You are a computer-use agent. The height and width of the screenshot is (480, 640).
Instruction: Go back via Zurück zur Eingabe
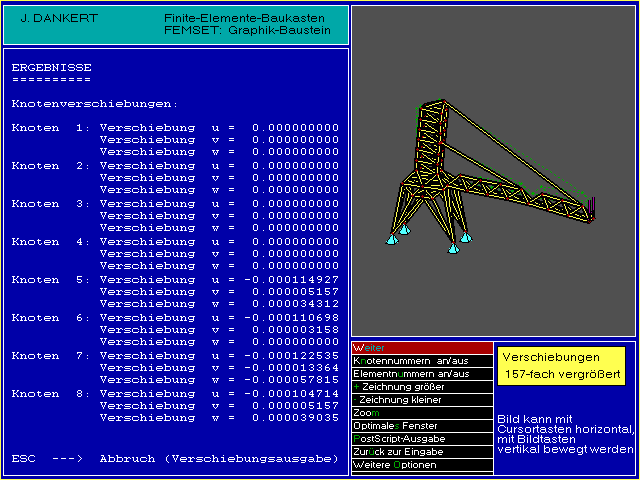[x=422, y=451]
